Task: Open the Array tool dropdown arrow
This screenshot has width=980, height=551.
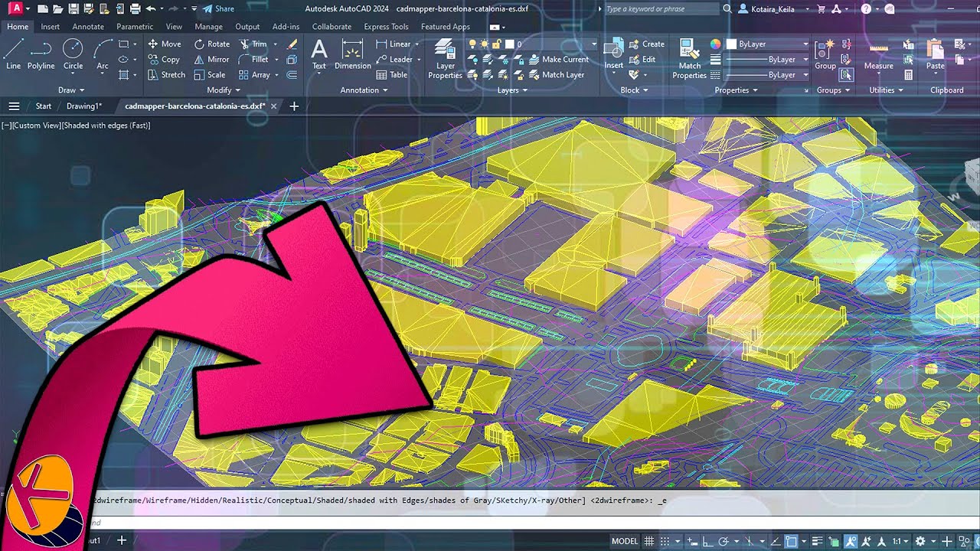Action: pos(276,75)
